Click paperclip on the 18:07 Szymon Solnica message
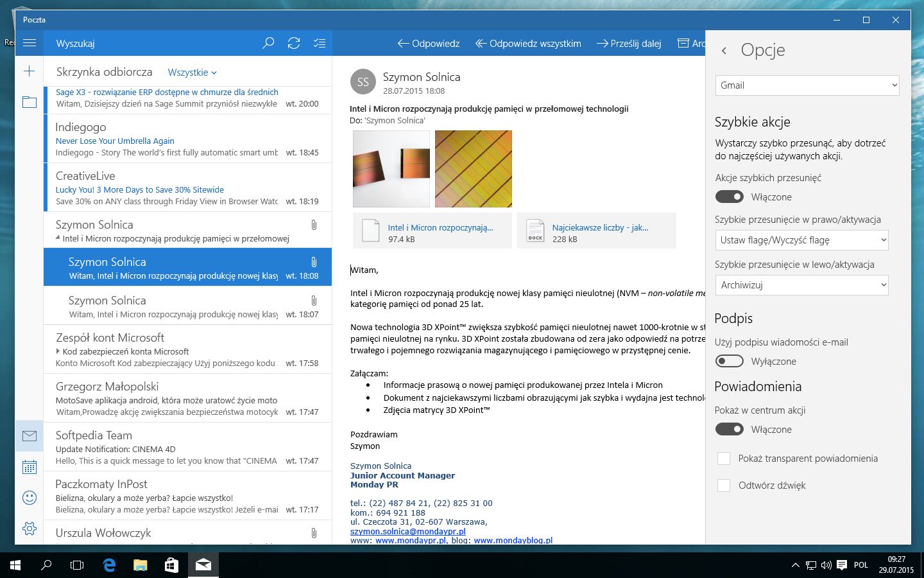The width and height of the screenshot is (924, 578). tap(314, 300)
